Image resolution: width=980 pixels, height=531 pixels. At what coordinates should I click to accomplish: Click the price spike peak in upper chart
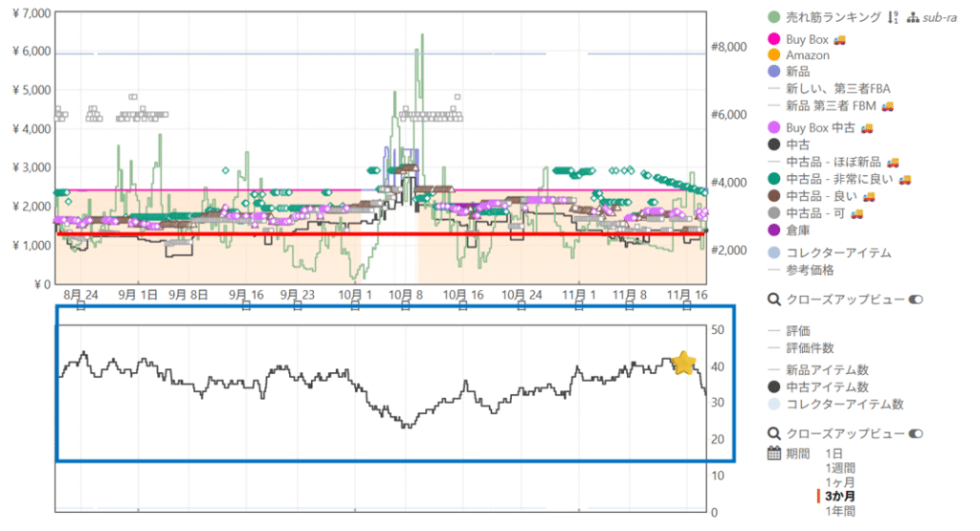point(422,35)
